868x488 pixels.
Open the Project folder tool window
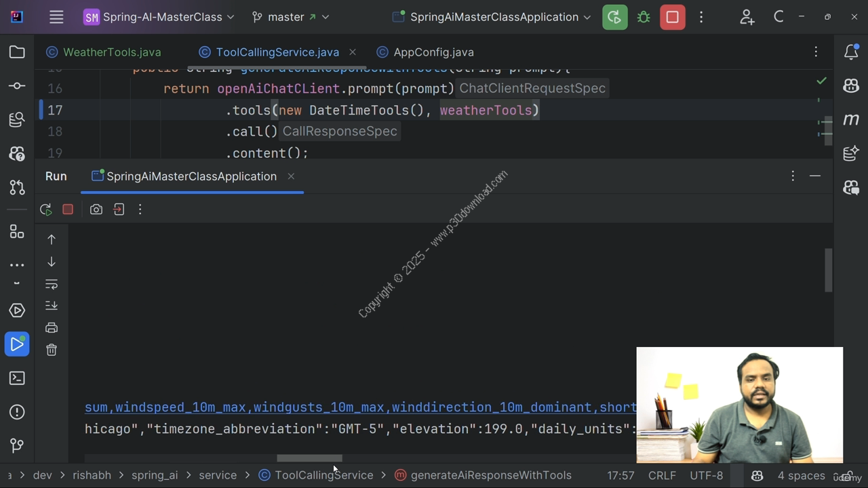(x=17, y=52)
